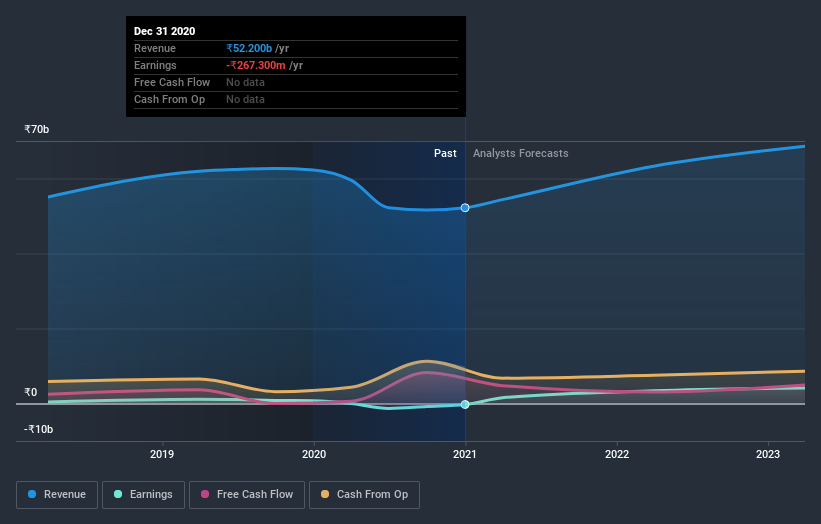The width and height of the screenshot is (821, 524).
Task: Click No data beside Cash From Op
Action: (245, 99)
